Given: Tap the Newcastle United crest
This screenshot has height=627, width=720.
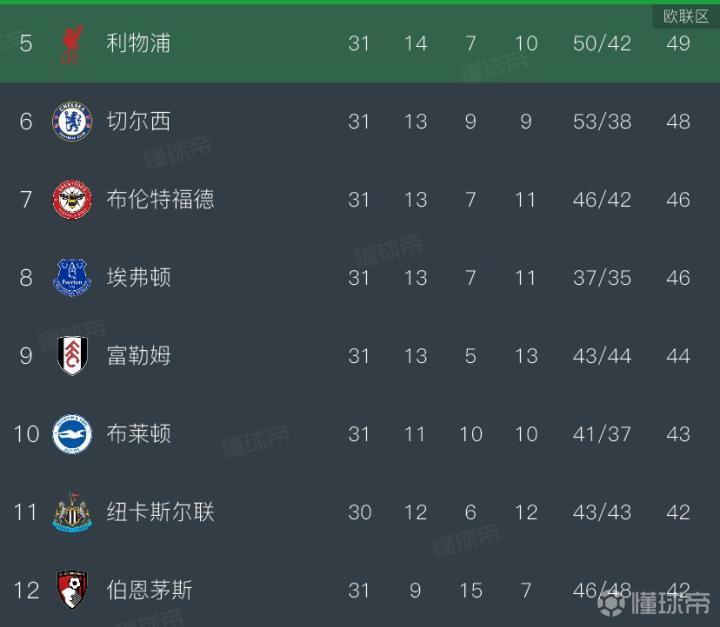Looking at the screenshot, I should 72,512.
